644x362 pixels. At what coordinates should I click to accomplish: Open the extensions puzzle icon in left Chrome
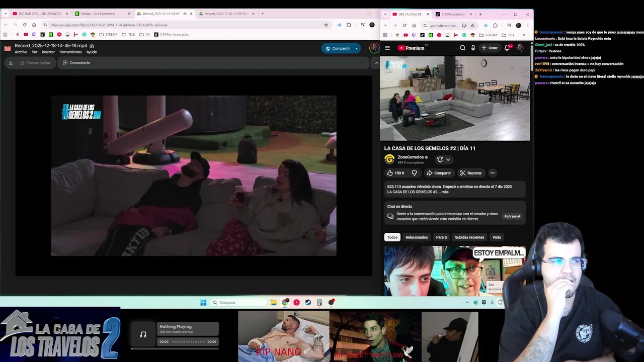coord(349,25)
